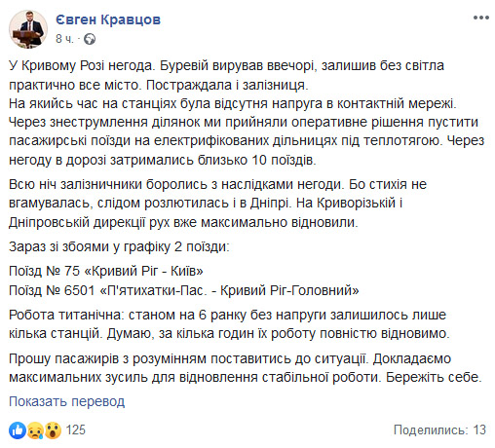Click the sad crying reaction icon
Image resolution: width=495 pixels, height=448 pixels.
point(35,430)
